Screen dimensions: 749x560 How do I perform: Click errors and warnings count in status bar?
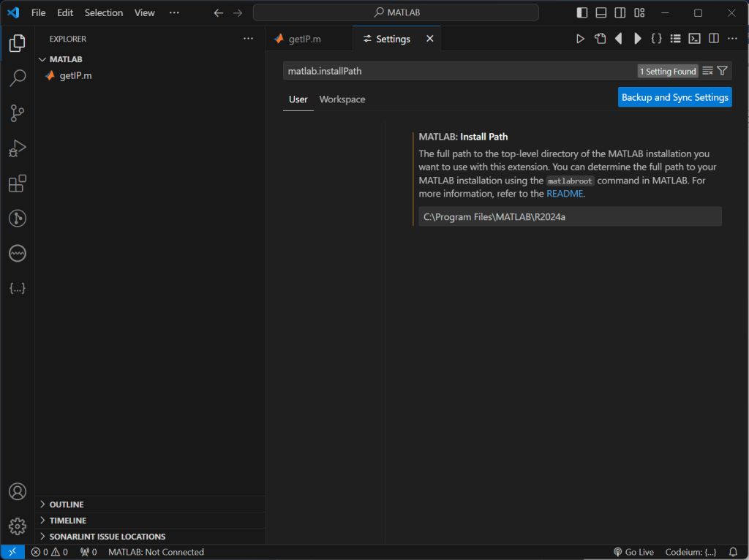click(50, 552)
